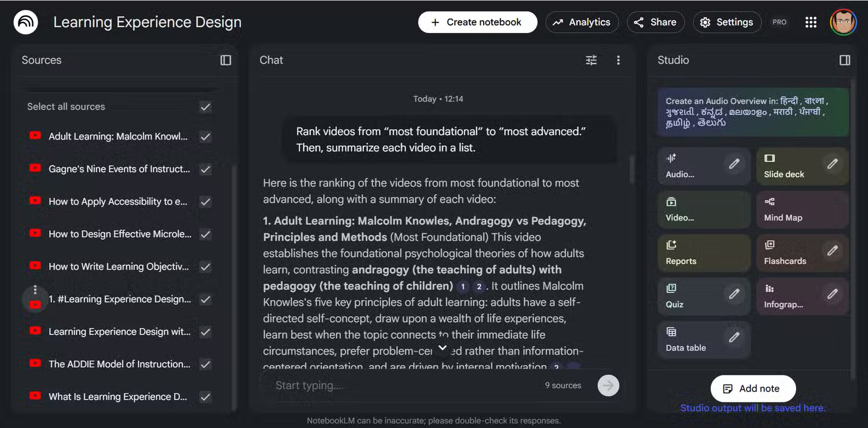
Task: Customize the Quiz with pencil icon
Action: 734,294
